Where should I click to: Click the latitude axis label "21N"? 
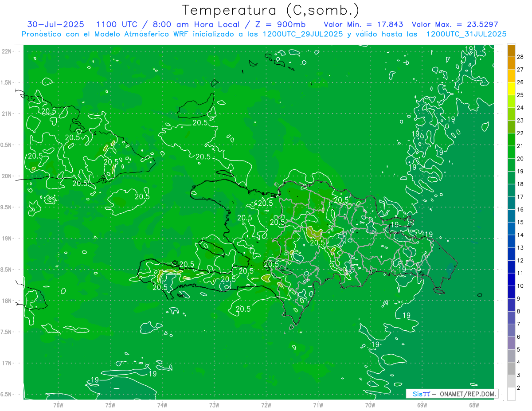pos(6,114)
